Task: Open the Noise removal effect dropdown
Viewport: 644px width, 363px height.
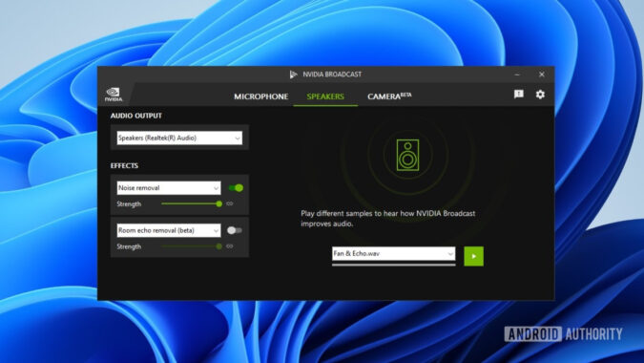Action: pos(169,188)
